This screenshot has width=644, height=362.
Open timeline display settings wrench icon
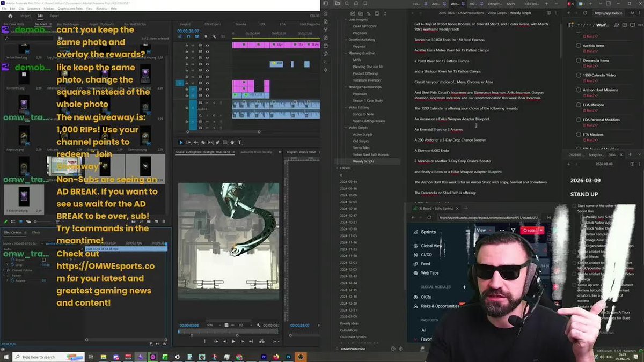[x=214, y=36]
